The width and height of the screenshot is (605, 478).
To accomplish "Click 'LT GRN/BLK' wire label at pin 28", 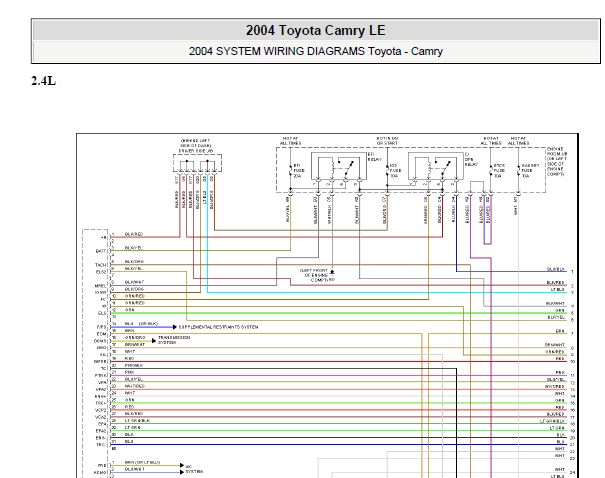I will tap(137, 421).
